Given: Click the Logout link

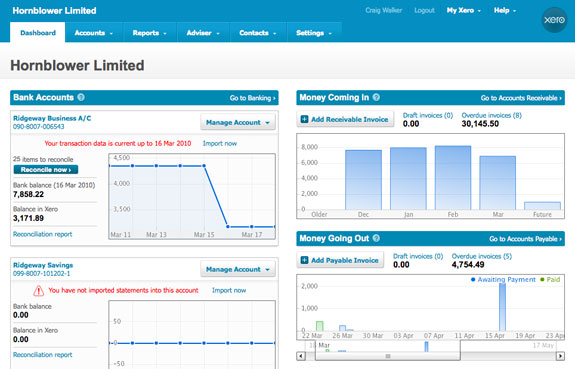Looking at the screenshot, I should pyautogui.click(x=424, y=10).
